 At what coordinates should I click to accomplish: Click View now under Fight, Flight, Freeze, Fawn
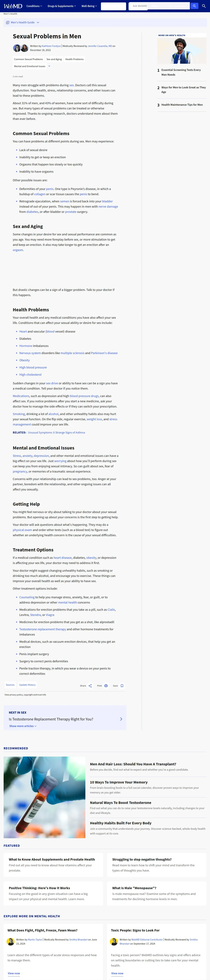coord(14,973)
